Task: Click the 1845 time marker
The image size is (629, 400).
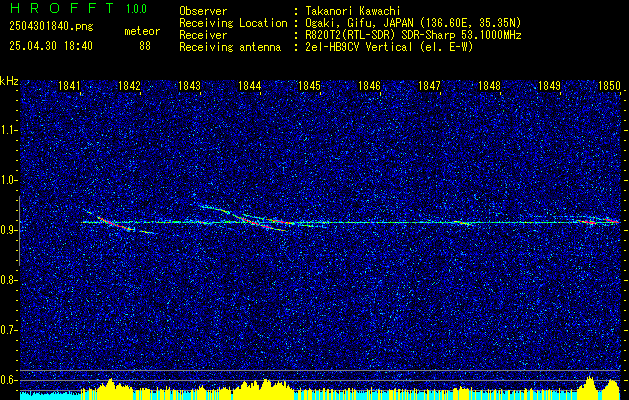Action: tap(309, 86)
